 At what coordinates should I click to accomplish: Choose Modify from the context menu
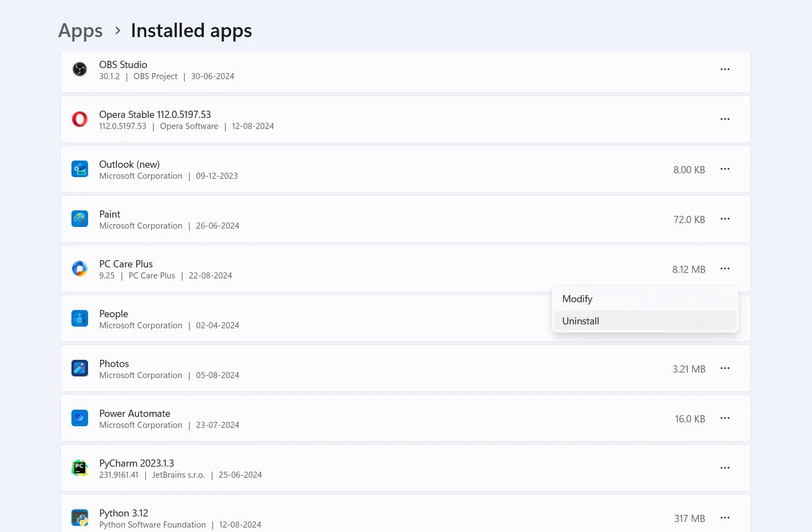(577, 299)
